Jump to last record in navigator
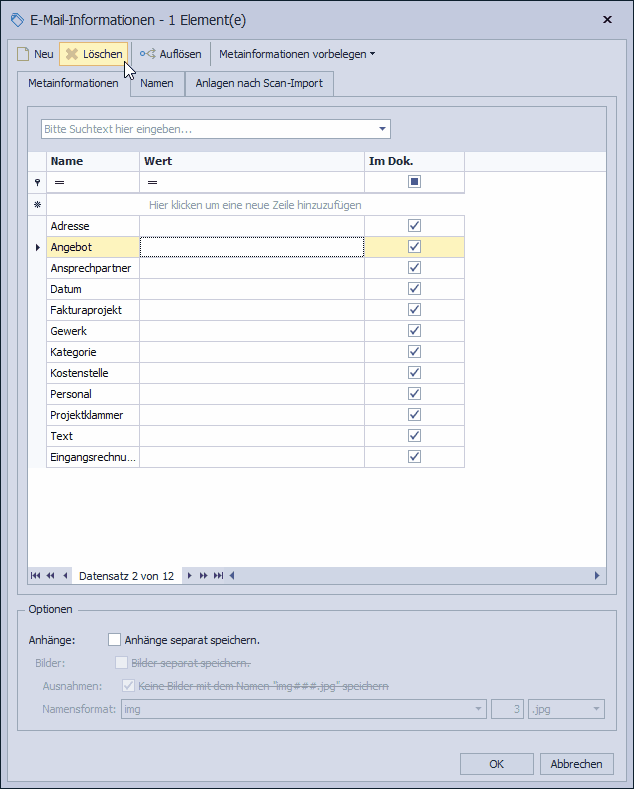This screenshot has height=789, width=634. 218,576
